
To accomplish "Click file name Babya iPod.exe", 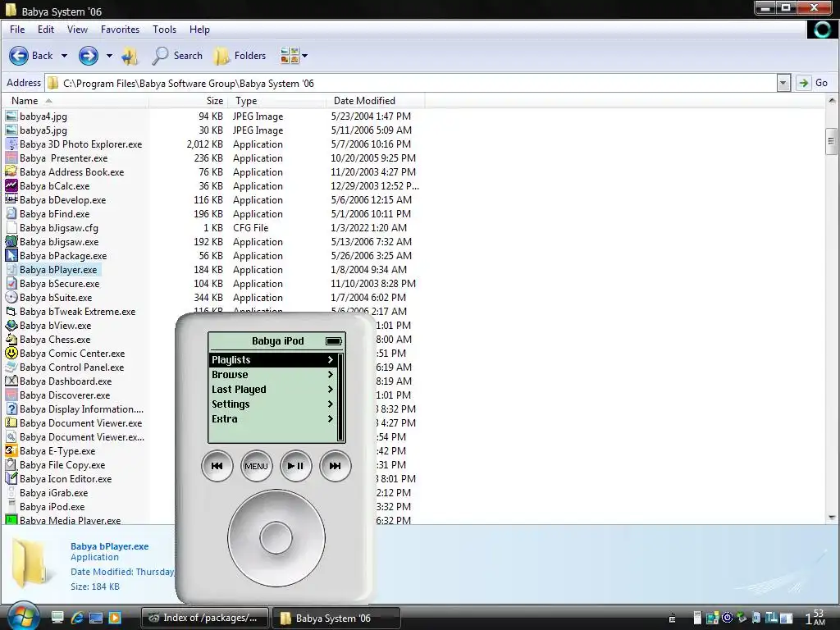I will coord(52,507).
